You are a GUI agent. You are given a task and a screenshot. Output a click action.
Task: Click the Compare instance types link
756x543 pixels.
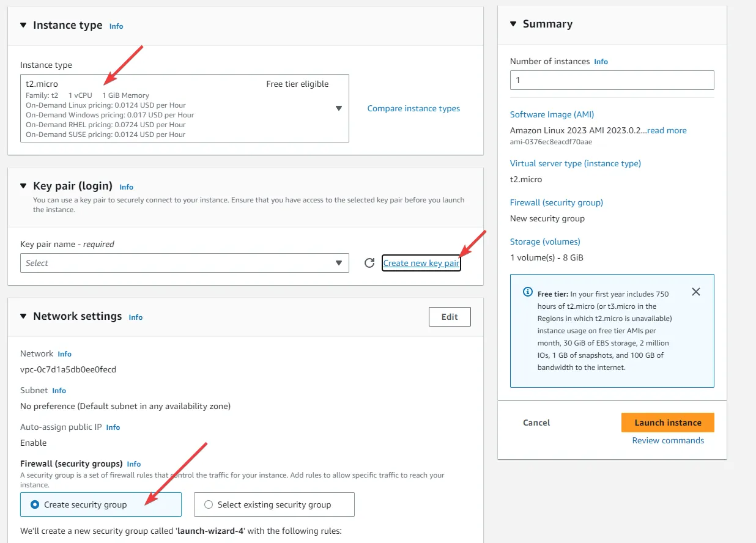click(413, 108)
